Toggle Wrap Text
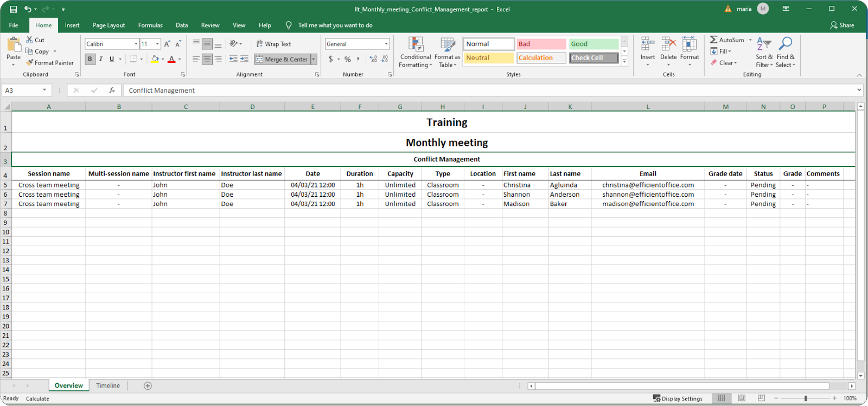Image resolution: width=868 pixels, height=406 pixels. click(x=273, y=44)
